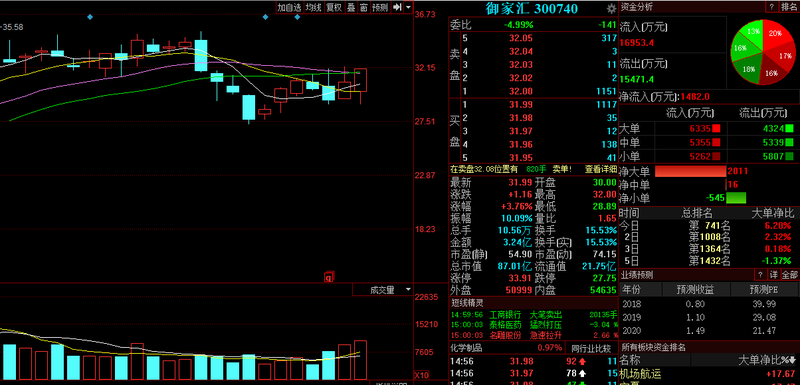Toggle the 叠 overlay option in toolbar

(351, 7)
